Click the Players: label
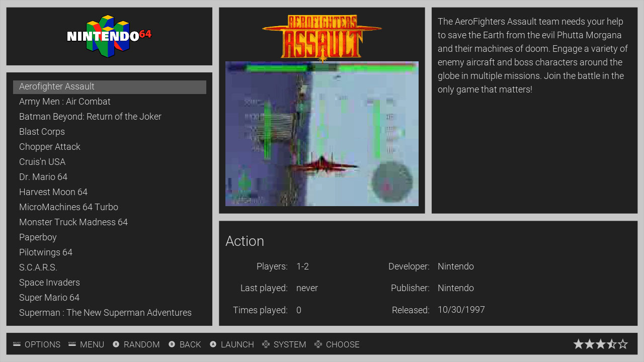 click(x=272, y=266)
